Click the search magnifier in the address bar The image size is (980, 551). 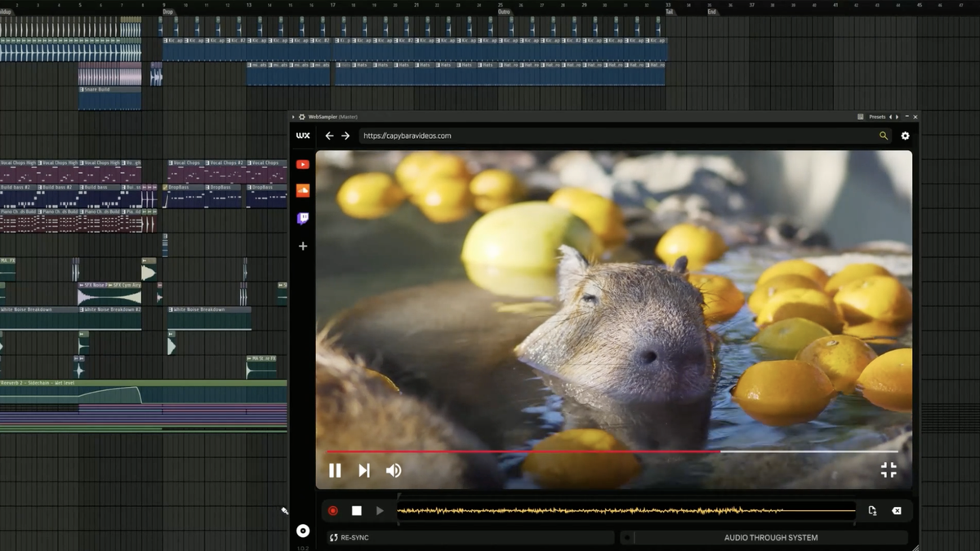[x=883, y=135]
